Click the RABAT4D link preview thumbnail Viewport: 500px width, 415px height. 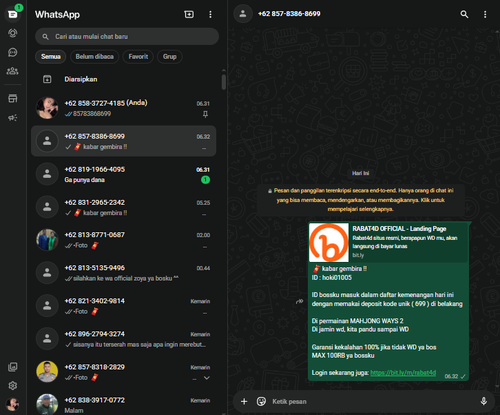pyautogui.click(x=329, y=242)
